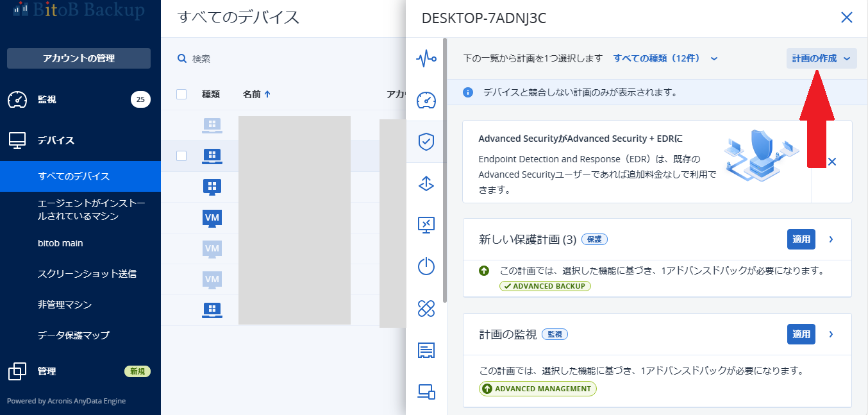Select the shield protection plan icon
The image size is (868, 415).
click(x=426, y=142)
